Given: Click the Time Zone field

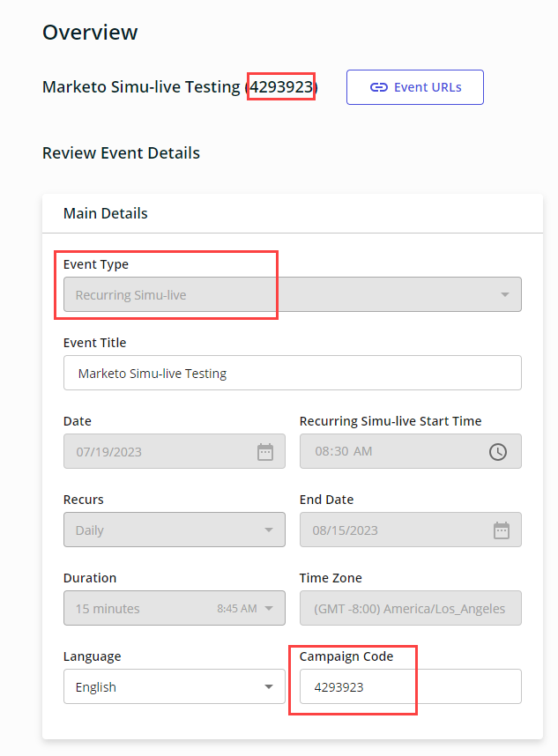Looking at the screenshot, I should (x=411, y=608).
